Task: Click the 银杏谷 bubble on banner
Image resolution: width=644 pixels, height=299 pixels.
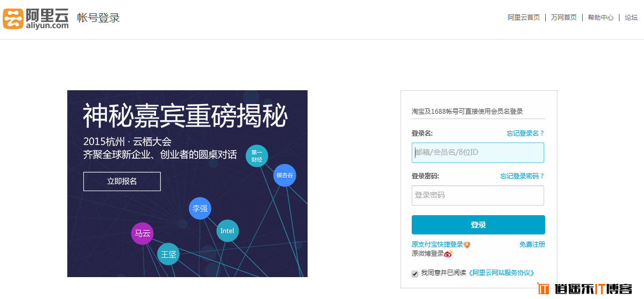Action: [x=285, y=175]
